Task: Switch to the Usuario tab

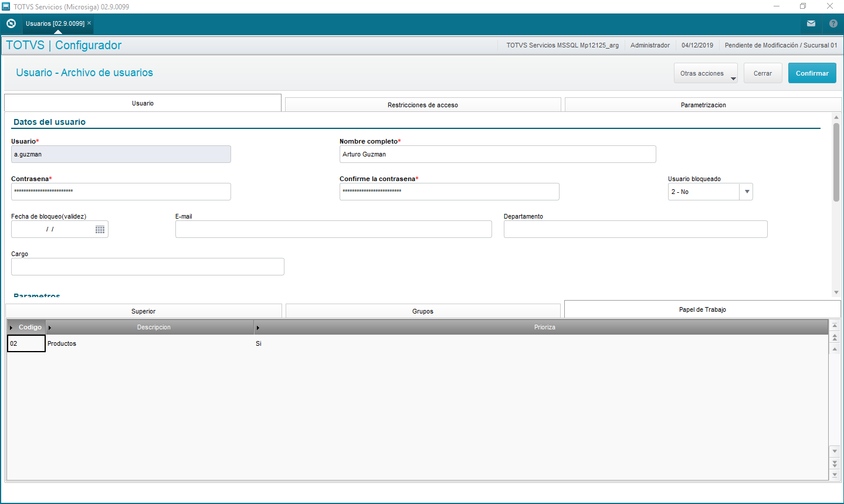Action: click(143, 103)
